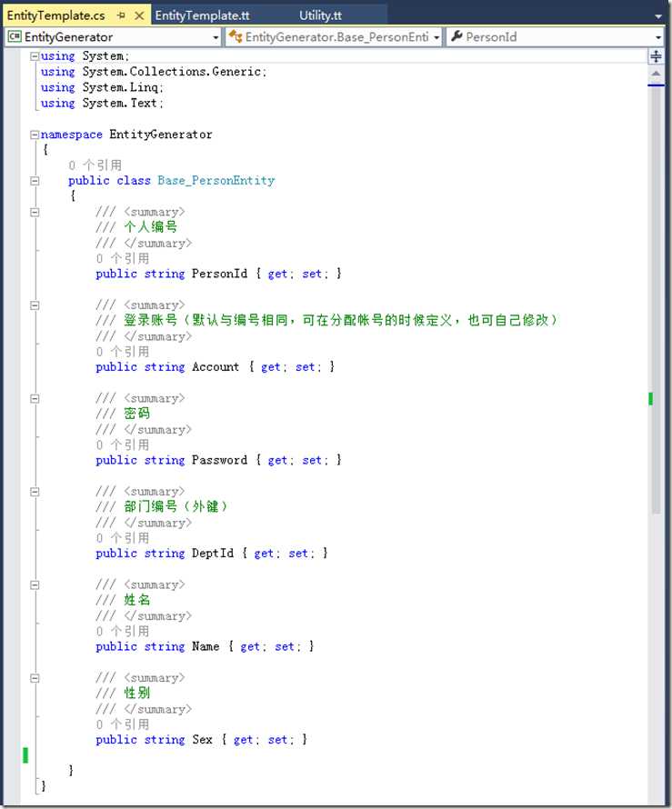Click the references link above Password
The image size is (672, 809).
point(123,445)
